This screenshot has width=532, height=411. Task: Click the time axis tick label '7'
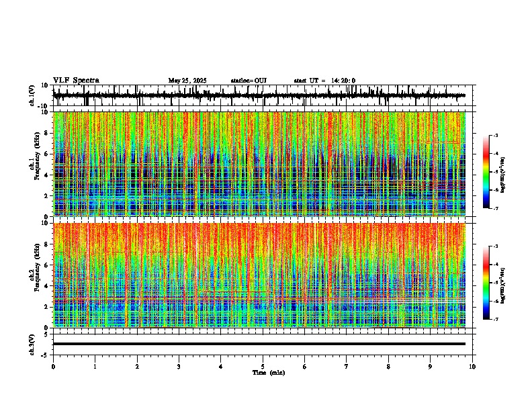pyautogui.click(x=347, y=367)
